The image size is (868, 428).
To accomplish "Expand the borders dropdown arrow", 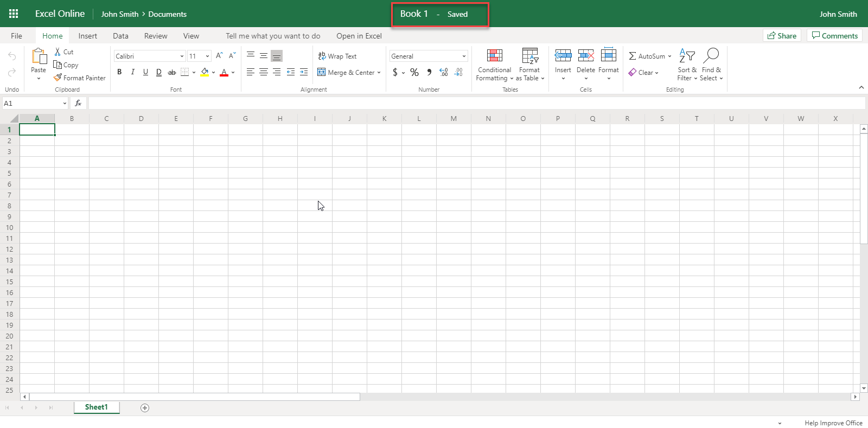I will (194, 72).
